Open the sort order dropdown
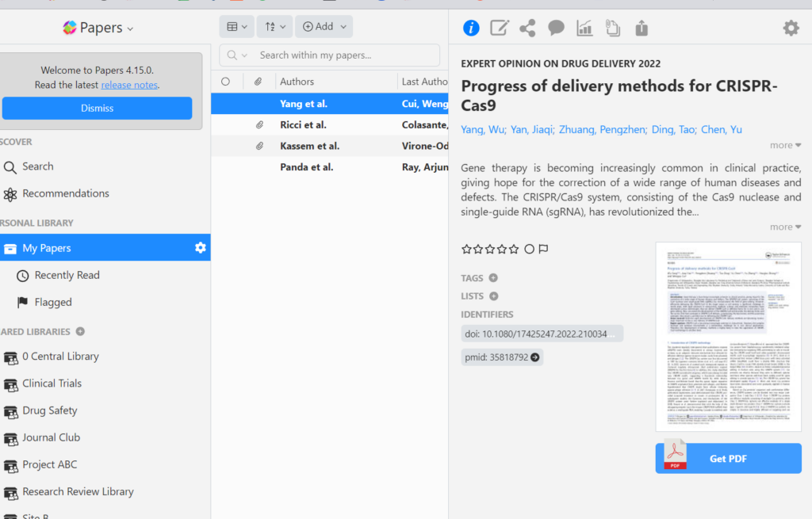Viewport: 812px width, 519px height. 274,27
